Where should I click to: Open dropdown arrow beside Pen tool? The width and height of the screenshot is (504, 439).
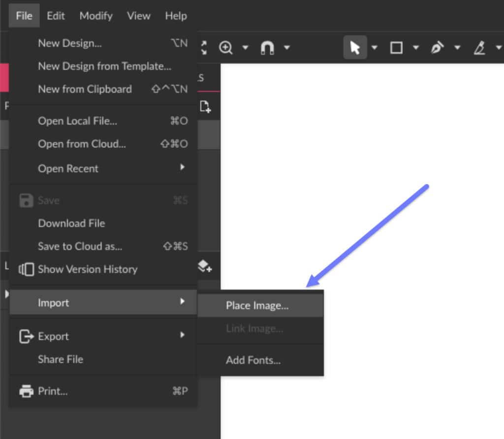457,48
